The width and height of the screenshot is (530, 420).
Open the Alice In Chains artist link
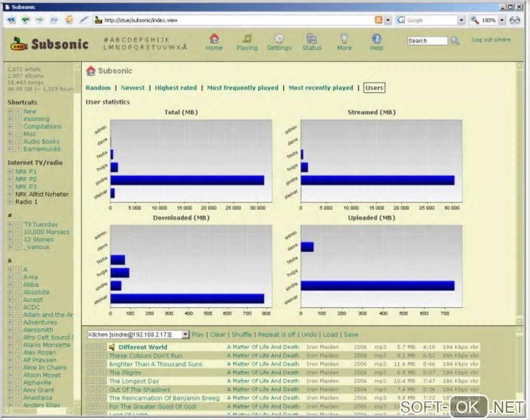[45, 368]
